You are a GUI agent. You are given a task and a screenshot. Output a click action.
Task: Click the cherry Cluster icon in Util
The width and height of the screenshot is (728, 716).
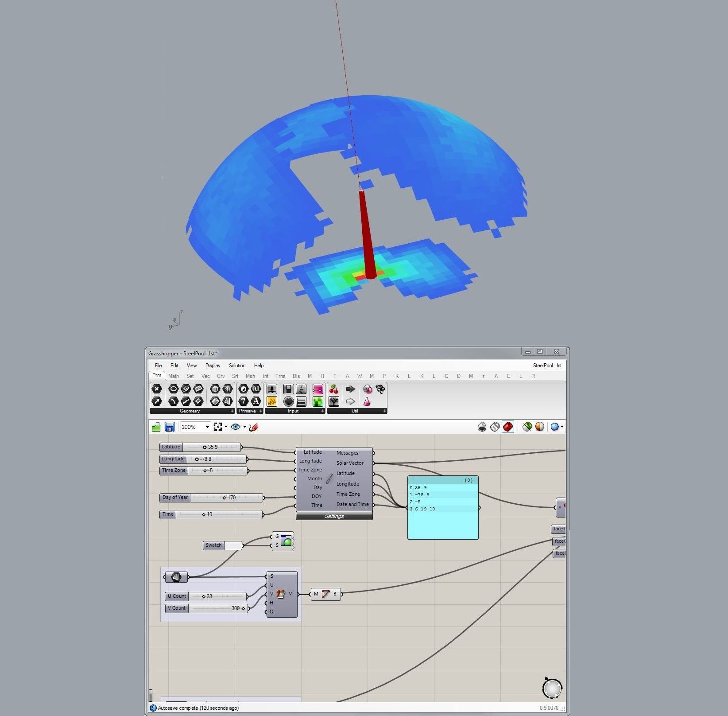coord(334,389)
